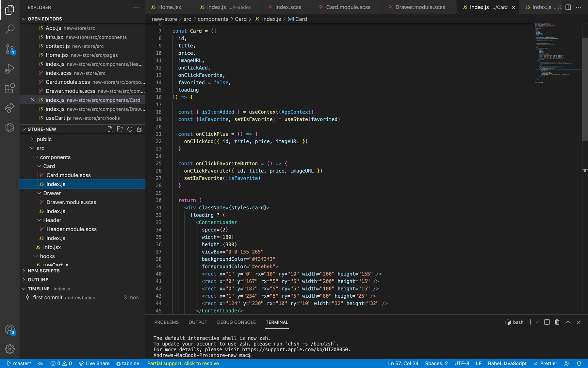Change language mode Babel JavaScript

tap(507, 363)
